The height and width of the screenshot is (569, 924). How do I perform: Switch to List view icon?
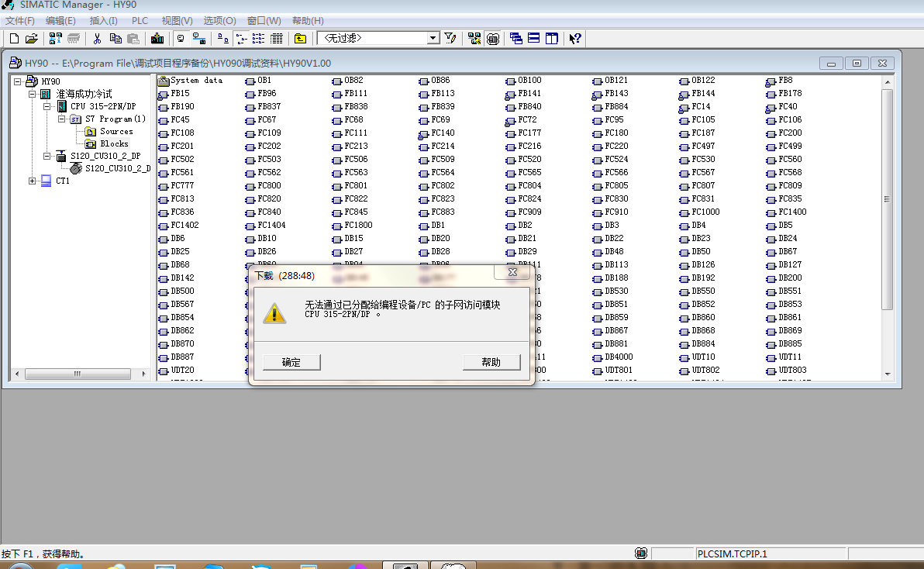(x=259, y=38)
